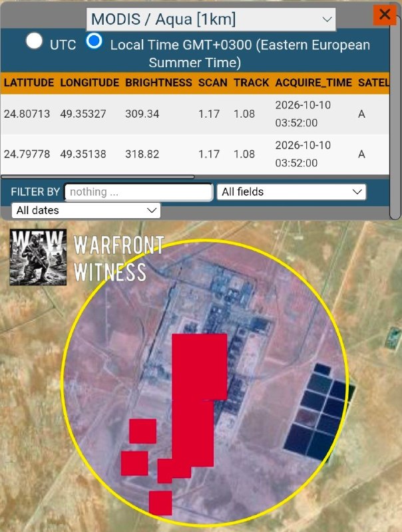Sort by SCAN column header
402x532 pixels.
(x=212, y=82)
